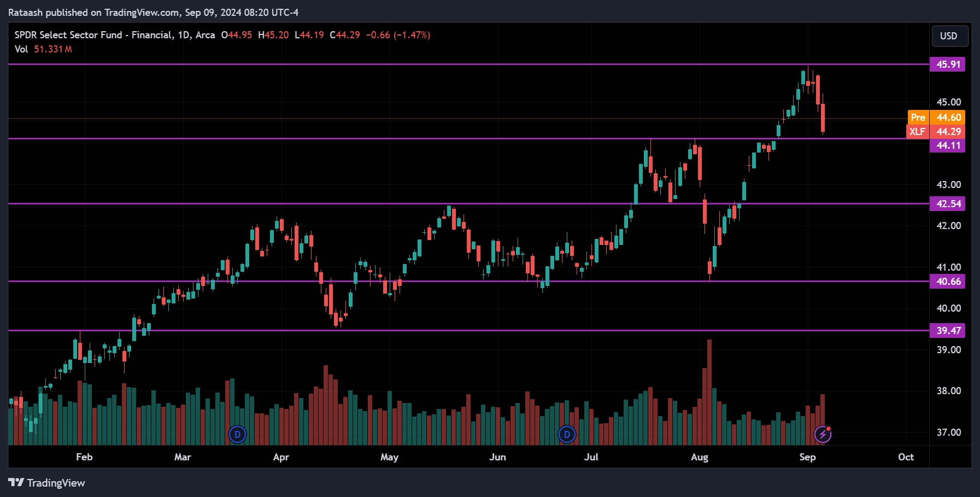This screenshot has width=980, height=497.
Task: Click the purple lightning earnings marker icon
Action: [x=823, y=434]
